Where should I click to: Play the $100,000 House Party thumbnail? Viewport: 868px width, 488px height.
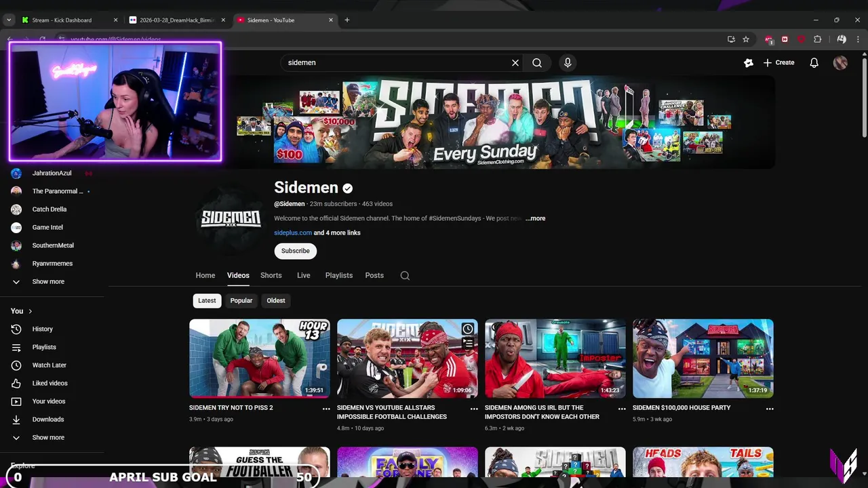click(703, 359)
